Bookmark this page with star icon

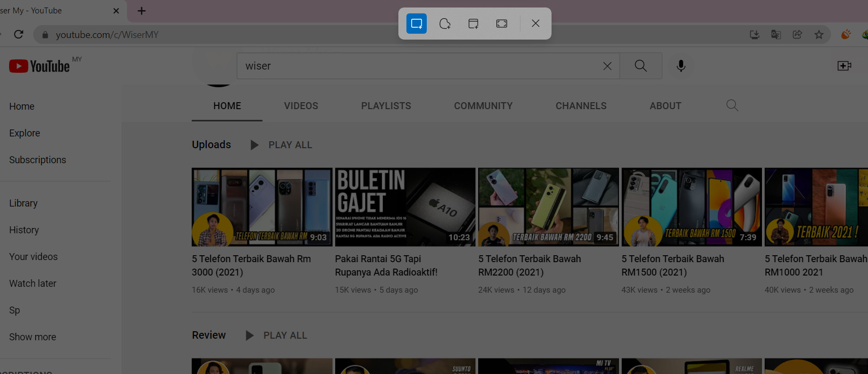point(819,35)
